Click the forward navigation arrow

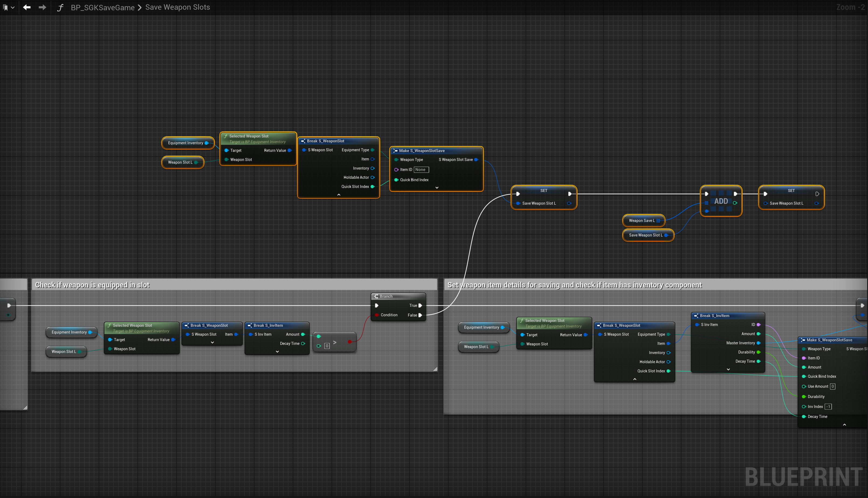pyautogui.click(x=42, y=7)
